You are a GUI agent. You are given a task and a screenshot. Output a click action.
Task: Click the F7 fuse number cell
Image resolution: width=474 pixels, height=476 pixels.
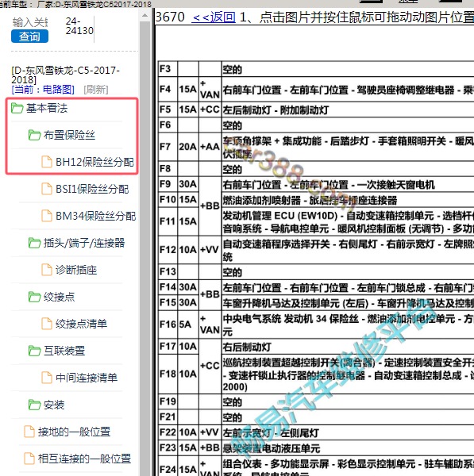coord(168,147)
